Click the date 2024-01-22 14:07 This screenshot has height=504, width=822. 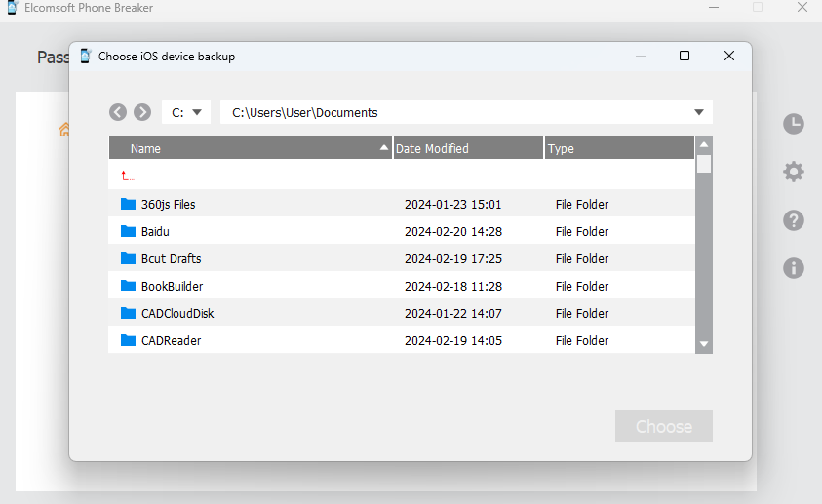(x=453, y=313)
